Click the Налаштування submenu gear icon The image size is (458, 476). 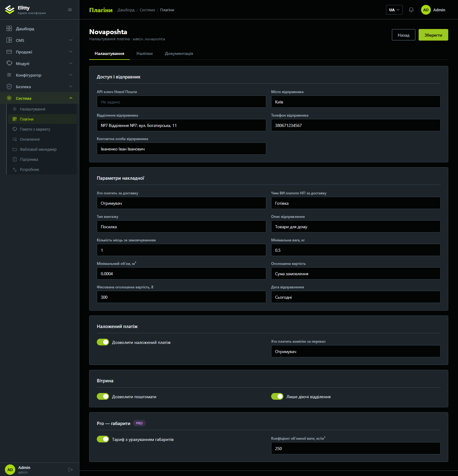[x=15, y=109]
